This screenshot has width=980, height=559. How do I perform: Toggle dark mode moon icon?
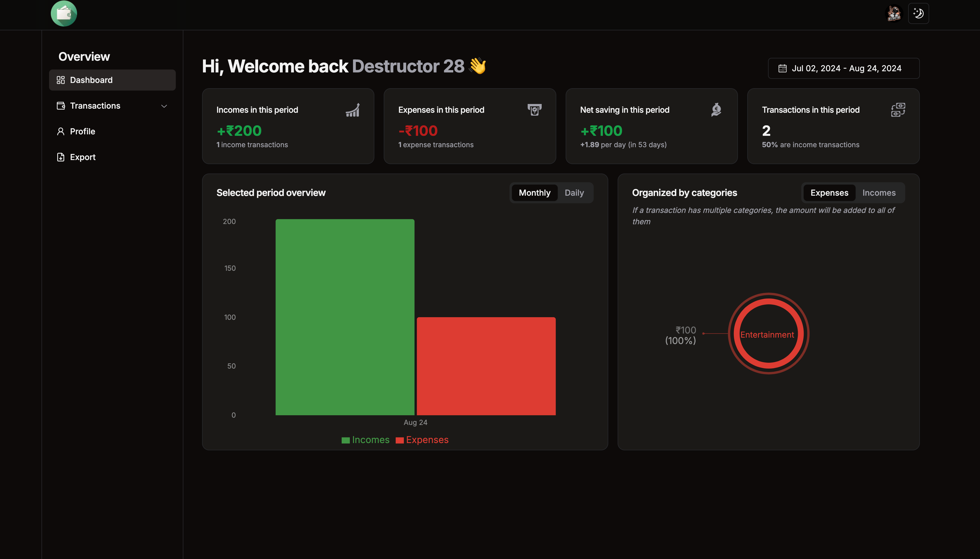click(918, 14)
